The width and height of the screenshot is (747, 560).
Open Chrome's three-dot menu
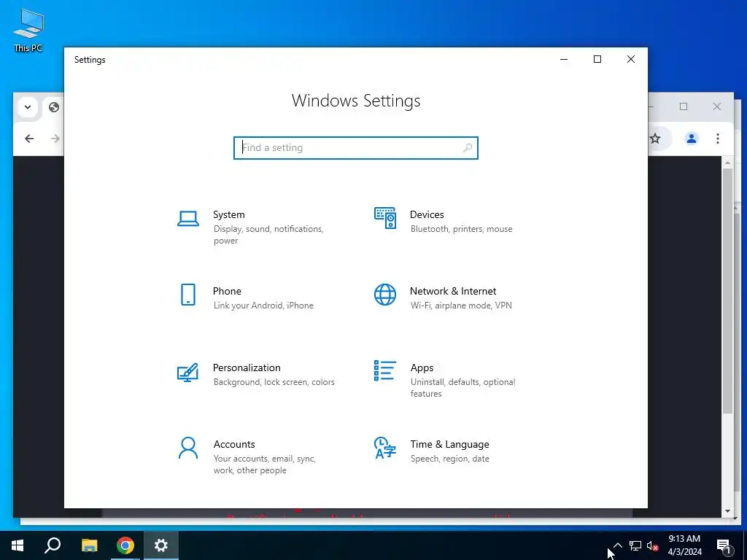point(718,139)
